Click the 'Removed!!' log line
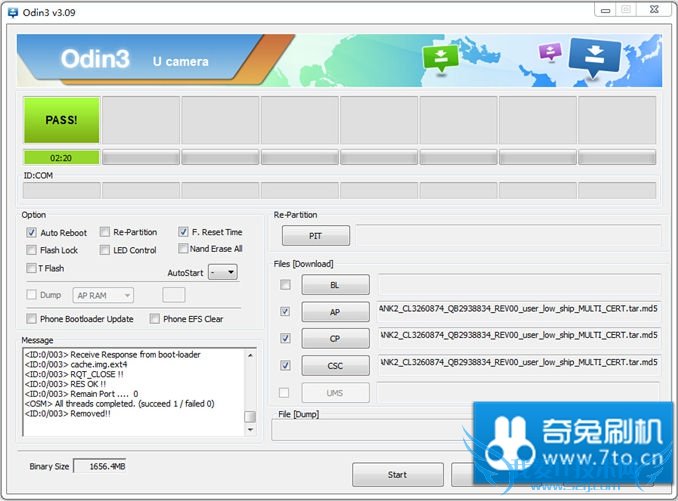The image size is (678, 501). pyautogui.click(x=67, y=414)
